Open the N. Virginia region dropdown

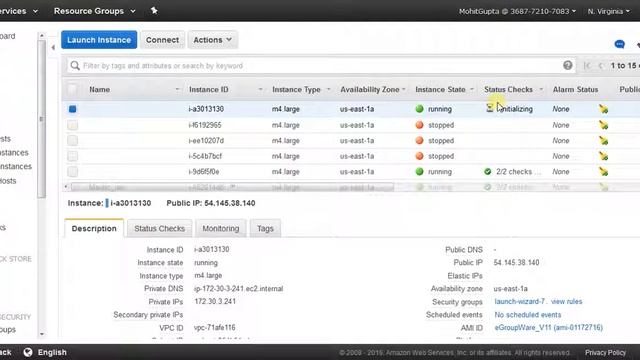(609, 11)
